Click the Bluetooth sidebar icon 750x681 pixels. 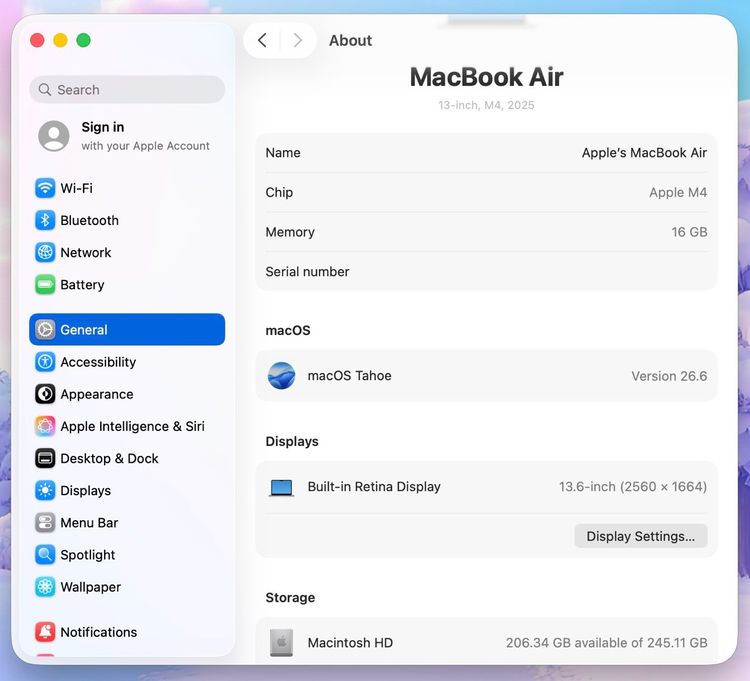click(45, 220)
